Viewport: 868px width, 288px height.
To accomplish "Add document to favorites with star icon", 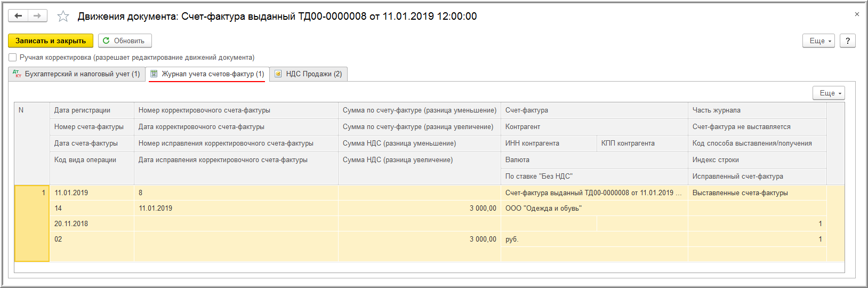I will point(63,17).
